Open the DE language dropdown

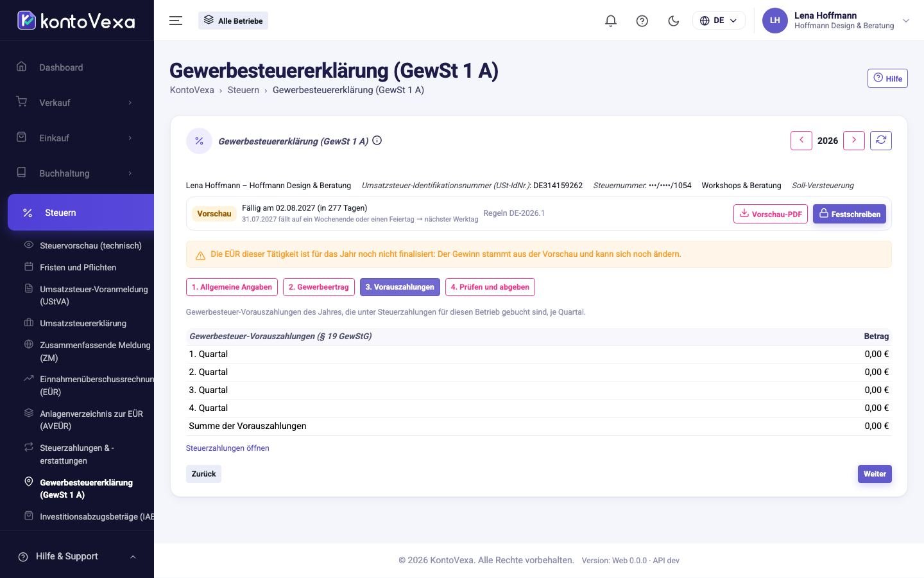719,21
